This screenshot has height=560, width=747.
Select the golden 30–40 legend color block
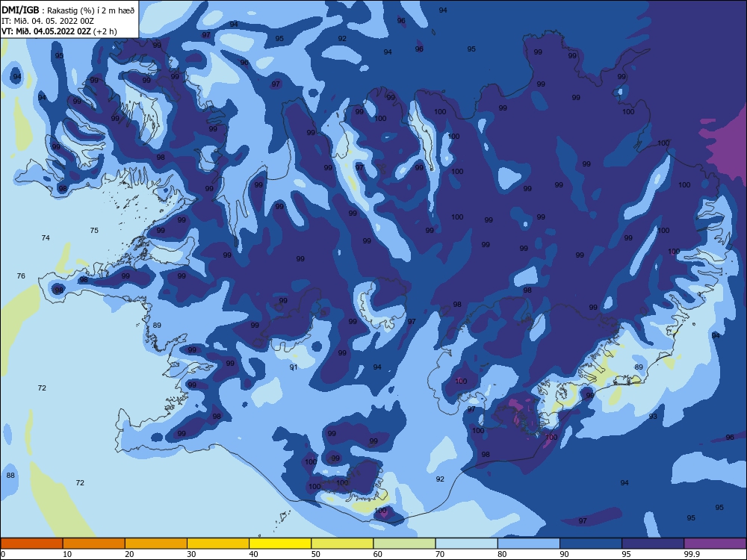tap(218, 544)
